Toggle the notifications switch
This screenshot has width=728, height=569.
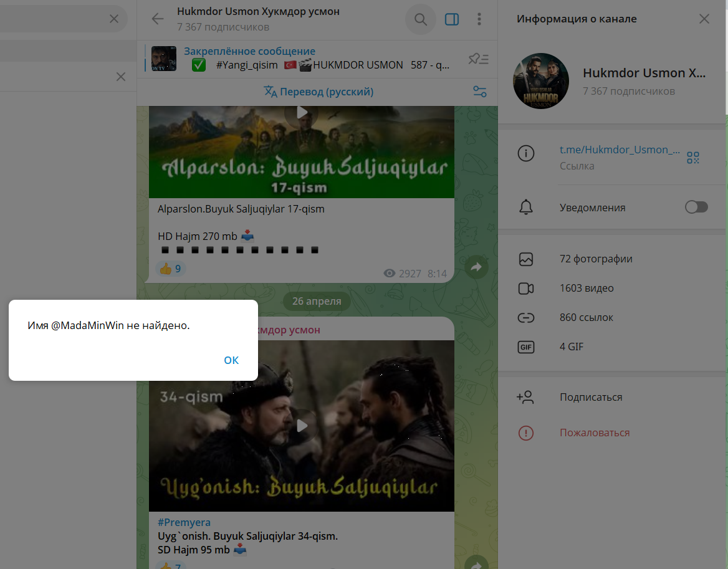tap(696, 208)
